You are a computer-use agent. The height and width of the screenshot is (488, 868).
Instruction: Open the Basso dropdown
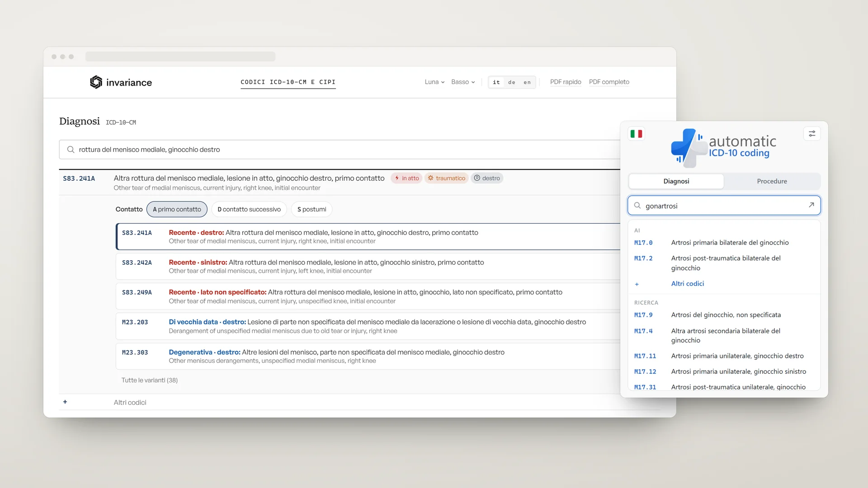tap(463, 82)
